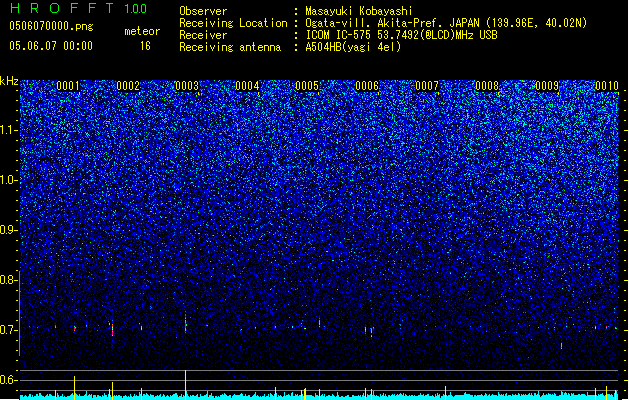Click time marker 0006 in spectrogram
The width and height of the screenshot is (629, 400).
point(367,86)
